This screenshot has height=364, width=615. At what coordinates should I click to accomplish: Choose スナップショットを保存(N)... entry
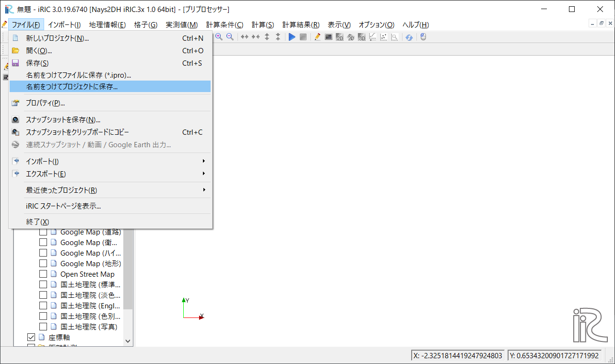110,119
